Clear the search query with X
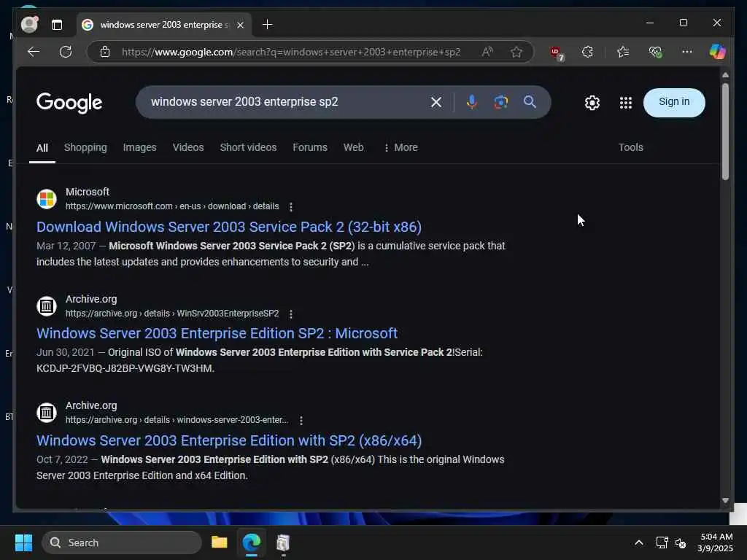 [436, 102]
